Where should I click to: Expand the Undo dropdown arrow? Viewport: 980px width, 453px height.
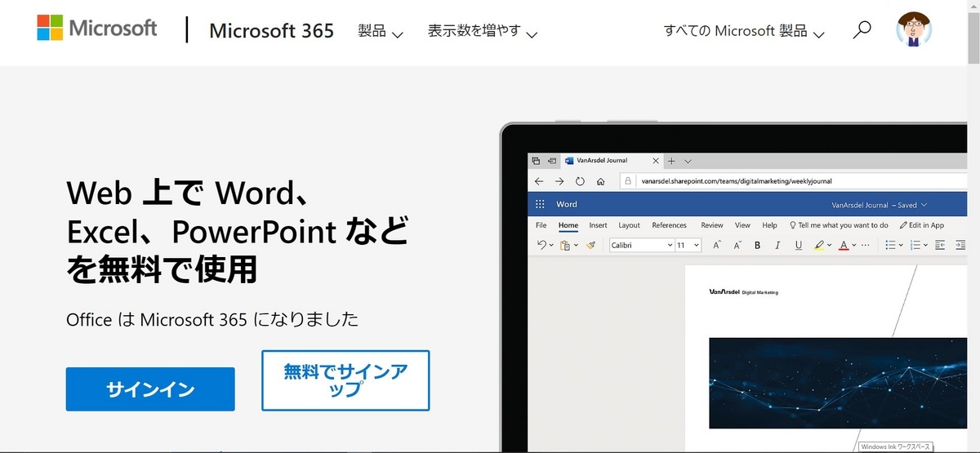[551, 246]
